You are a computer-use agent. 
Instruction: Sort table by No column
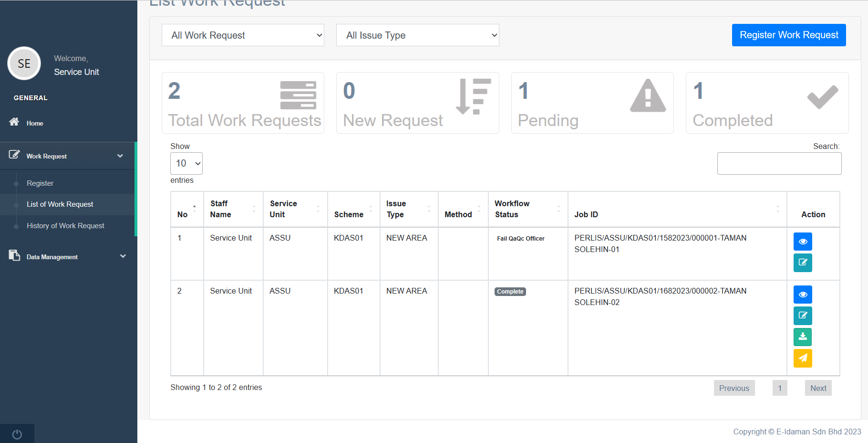(187, 210)
